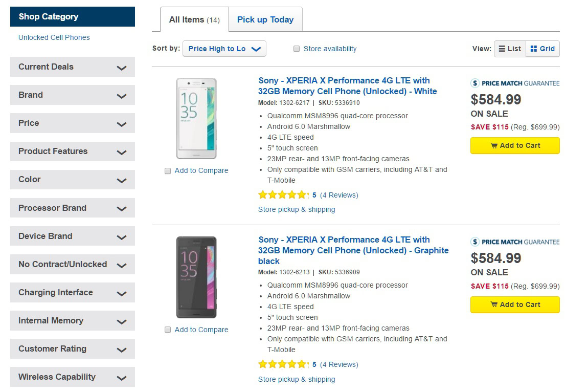Open the Sort by dropdown
588x392 pixels.
click(x=224, y=49)
